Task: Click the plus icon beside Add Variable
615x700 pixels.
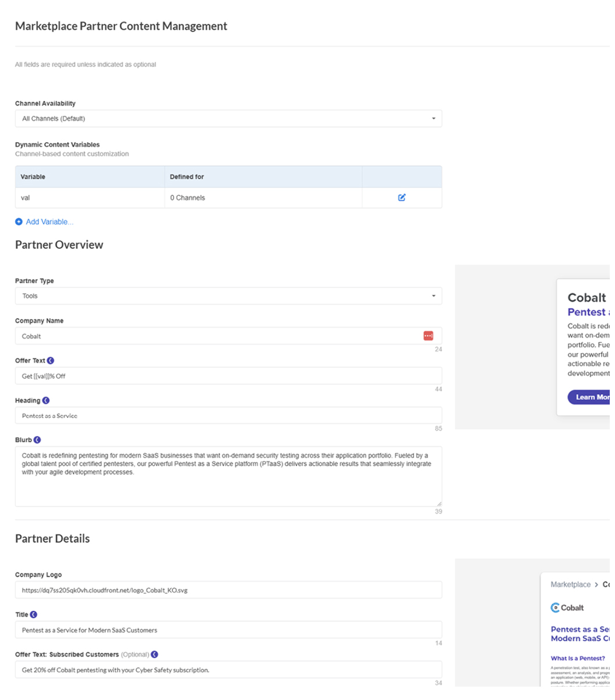Action: (x=19, y=222)
